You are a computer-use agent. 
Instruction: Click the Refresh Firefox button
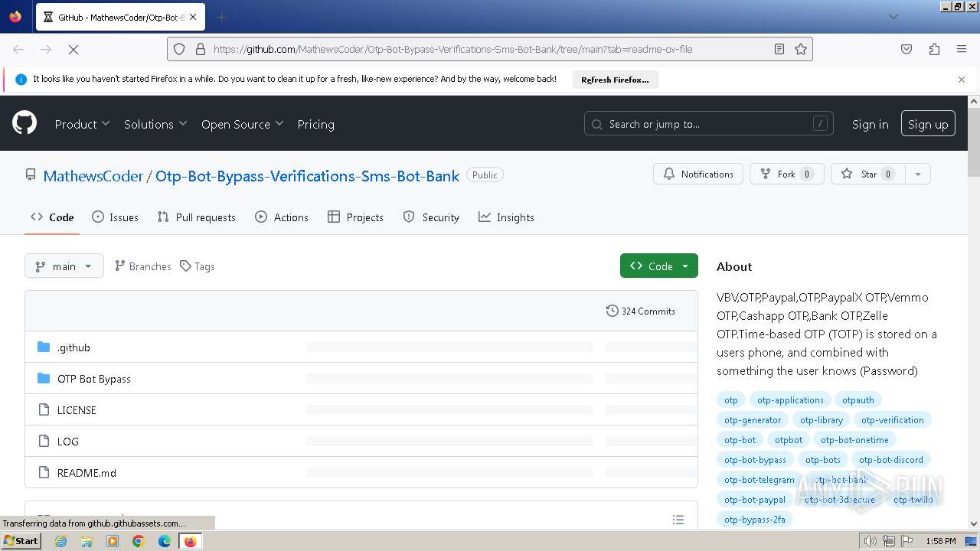pyautogui.click(x=615, y=80)
